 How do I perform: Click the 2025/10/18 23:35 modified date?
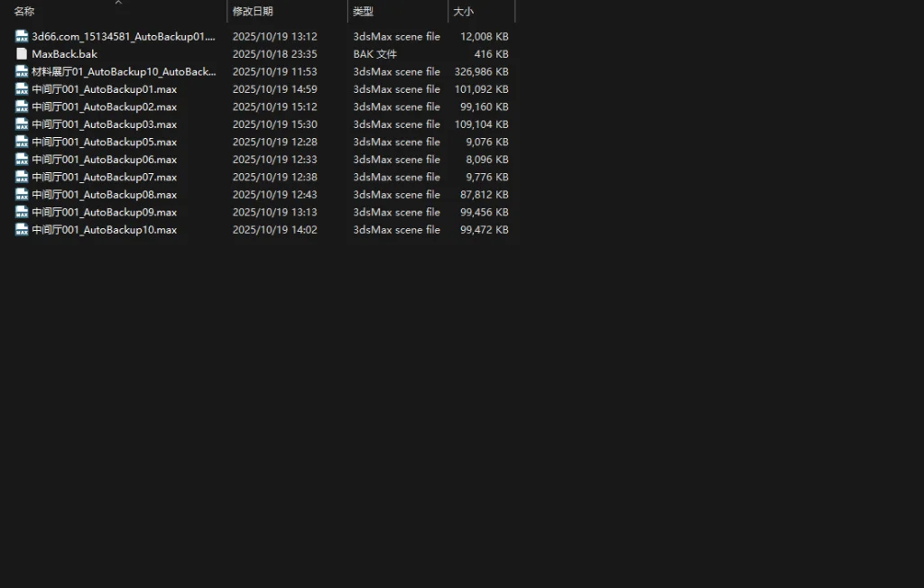[x=274, y=54]
